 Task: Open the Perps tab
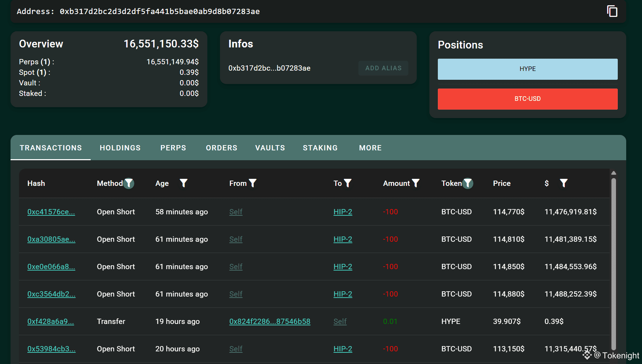coord(173,148)
